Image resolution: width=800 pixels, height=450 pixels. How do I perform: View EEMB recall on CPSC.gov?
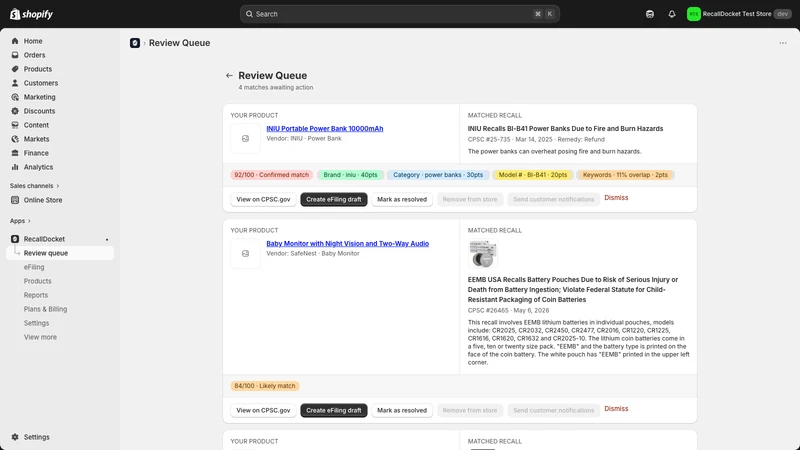point(263,410)
